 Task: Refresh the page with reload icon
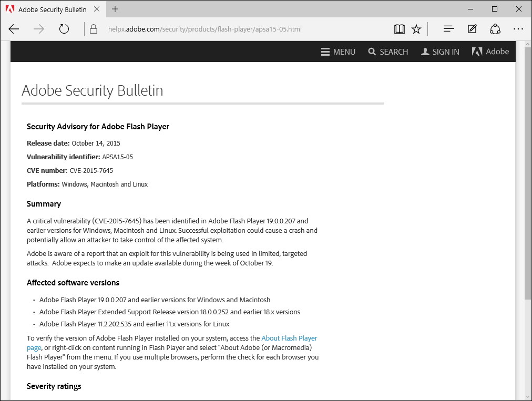click(64, 29)
